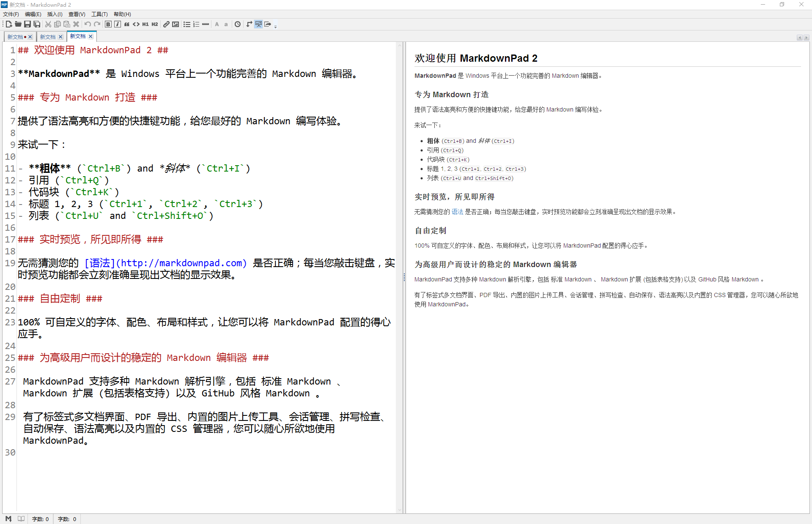
Task: Redo the last undone edit
Action: tap(97, 24)
